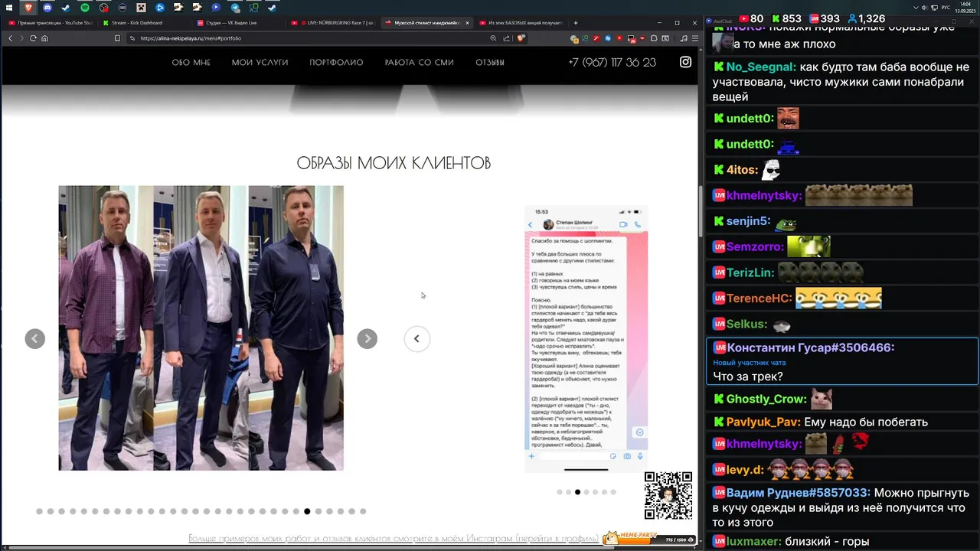Go to previous review with white chevron button

417,338
